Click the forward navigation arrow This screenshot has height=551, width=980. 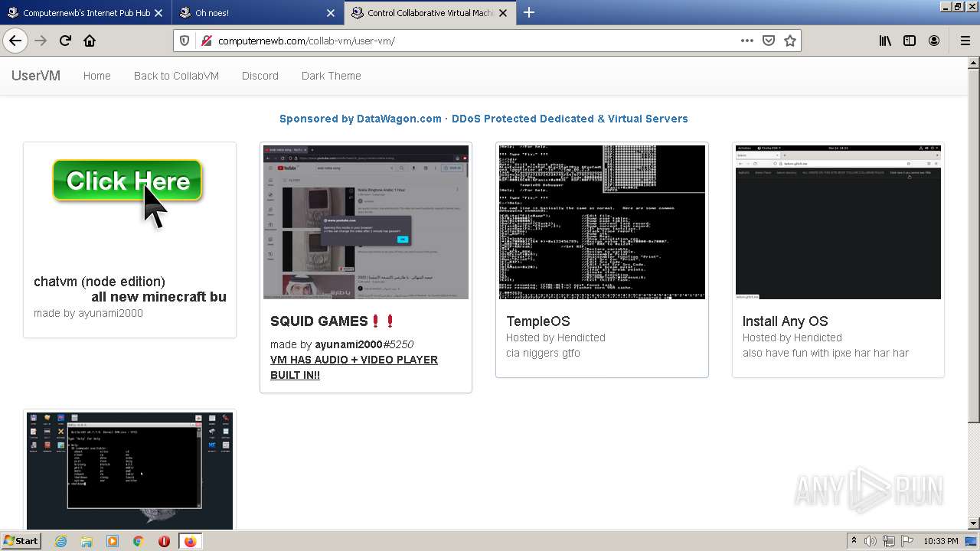(x=41, y=41)
